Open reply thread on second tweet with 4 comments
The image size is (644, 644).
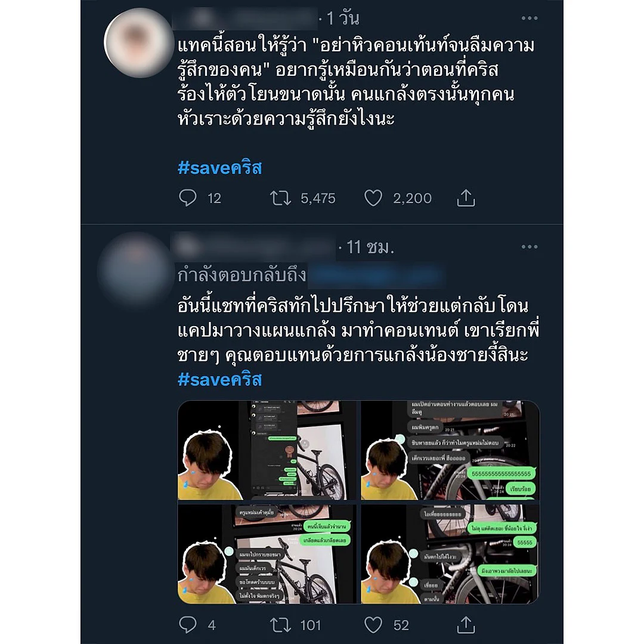pos(188,625)
